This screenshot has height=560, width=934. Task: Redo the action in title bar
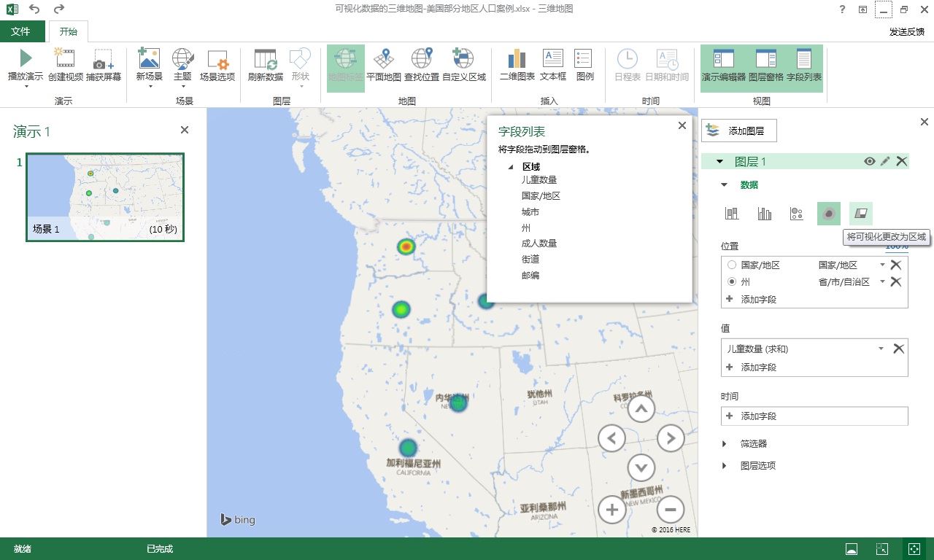pos(59,9)
